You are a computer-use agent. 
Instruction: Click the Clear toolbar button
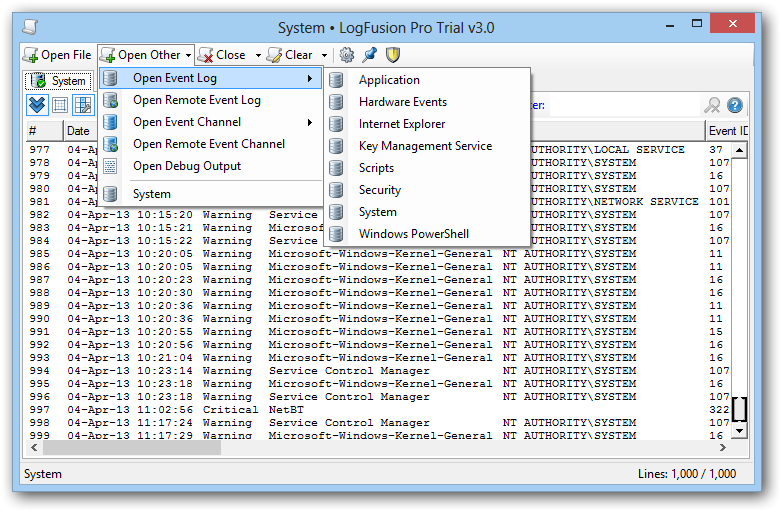click(290, 55)
